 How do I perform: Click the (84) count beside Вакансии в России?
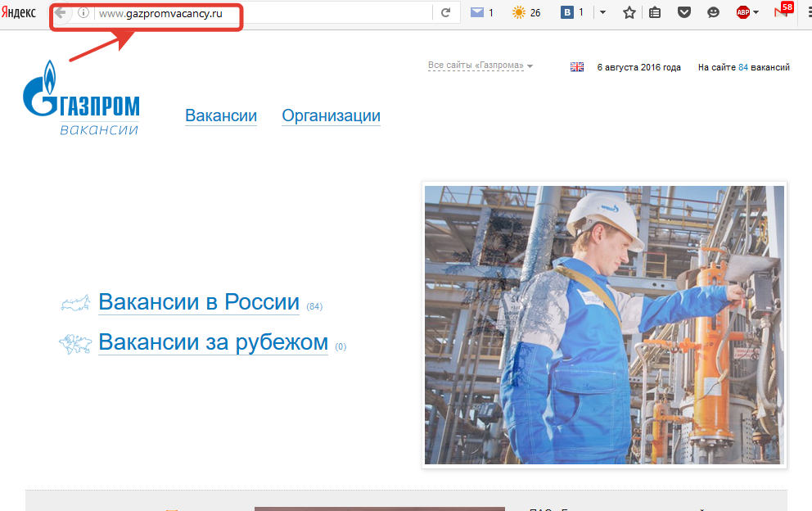[x=314, y=307]
